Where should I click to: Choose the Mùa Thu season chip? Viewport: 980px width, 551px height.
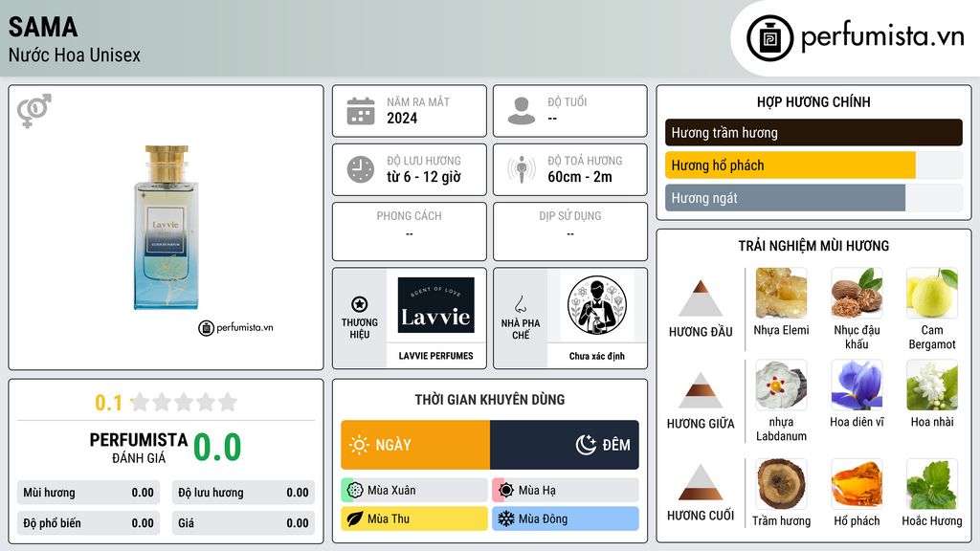414,518
